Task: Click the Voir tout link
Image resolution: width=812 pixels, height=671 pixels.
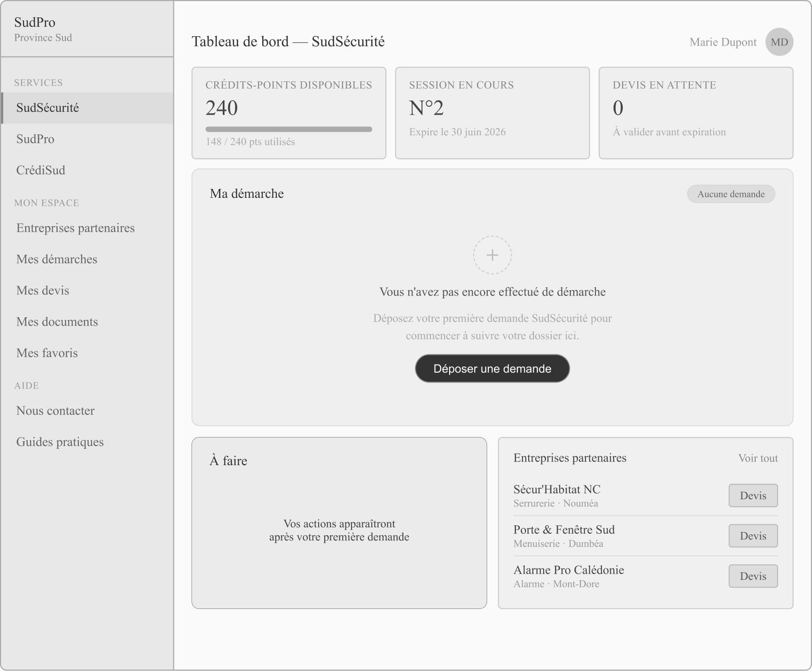Action: [758, 458]
